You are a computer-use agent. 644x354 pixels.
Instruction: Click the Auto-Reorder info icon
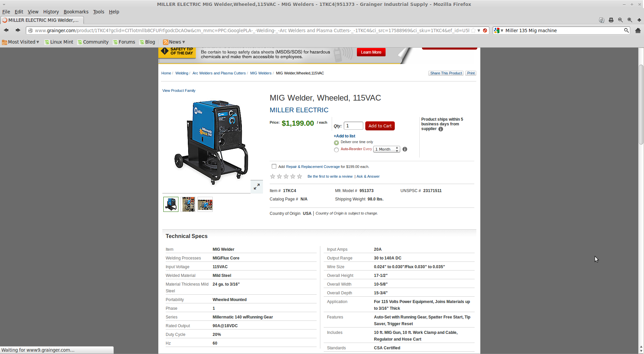pyautogui.click(x=405, y=150)
